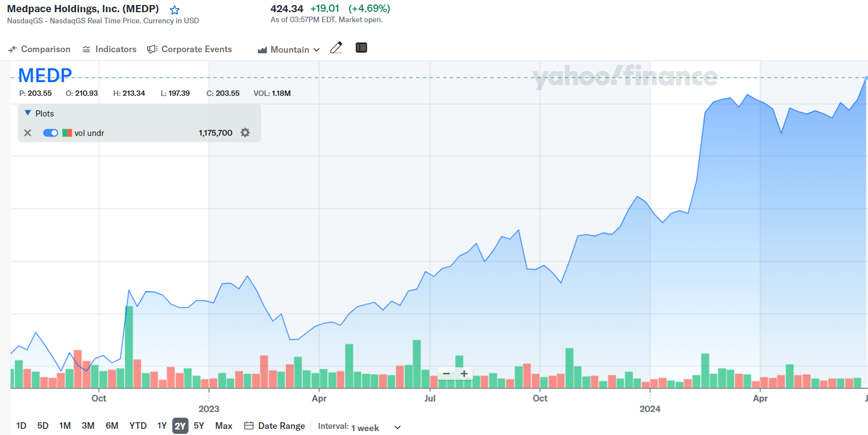Image resolution: width=868 pixels, height=435 pixels.
Task: Open the Date Range calendar picker
Action: [x=275, y=426]
